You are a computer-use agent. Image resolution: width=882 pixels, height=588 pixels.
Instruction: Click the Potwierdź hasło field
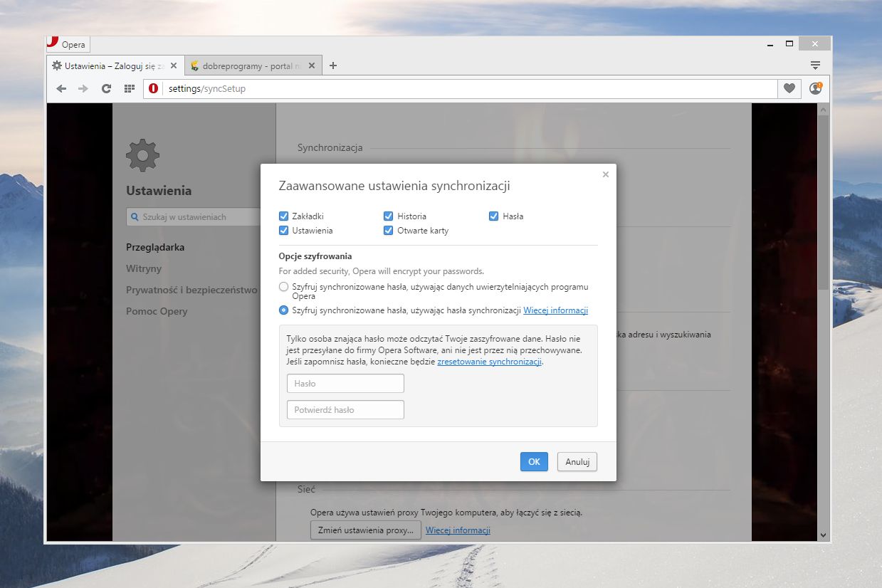pyautogui.click(x=345, y=410)
